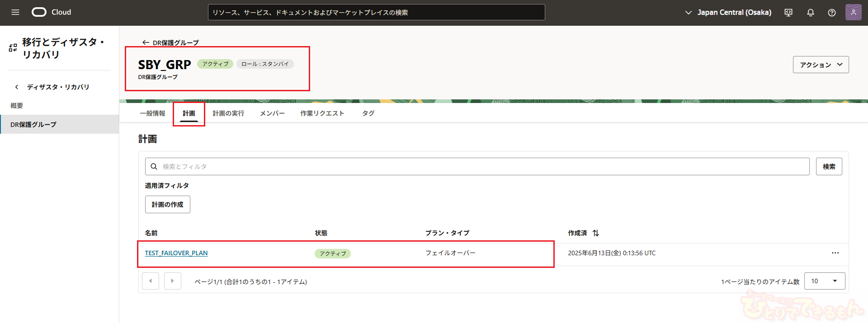Click the アクティブ badge beside SBY_GRP

tap(215, 64)
